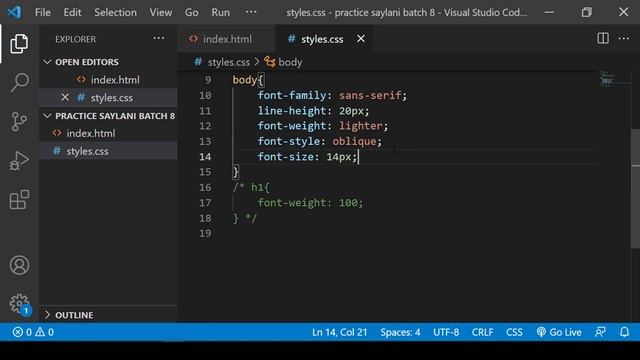Click the 'sans-serif' value text

pos(370,95)
